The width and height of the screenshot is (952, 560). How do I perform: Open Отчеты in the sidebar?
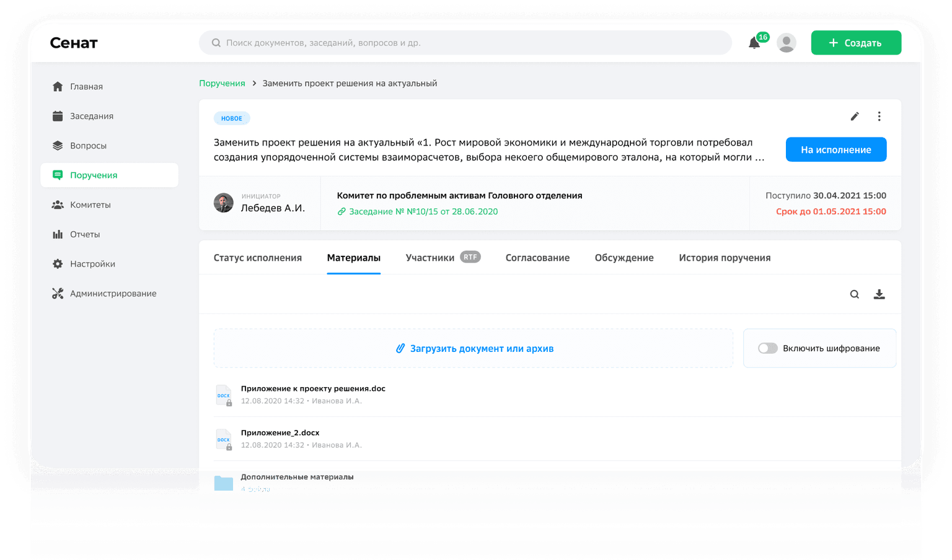coord(110,234)
